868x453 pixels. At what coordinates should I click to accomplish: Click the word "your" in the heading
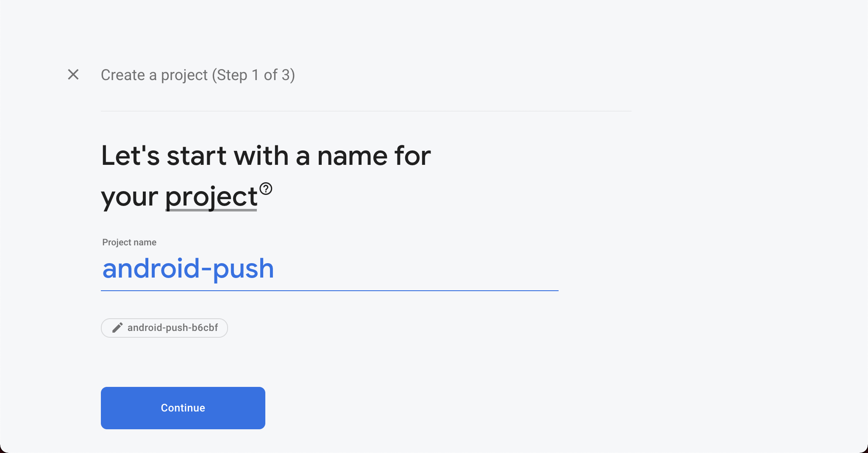(129, 197)
